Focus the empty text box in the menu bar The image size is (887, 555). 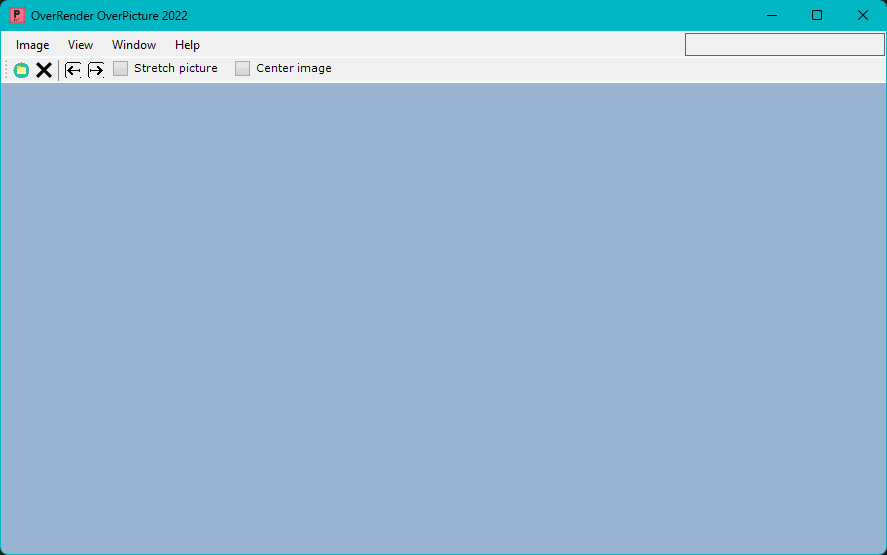click(785, 45)
